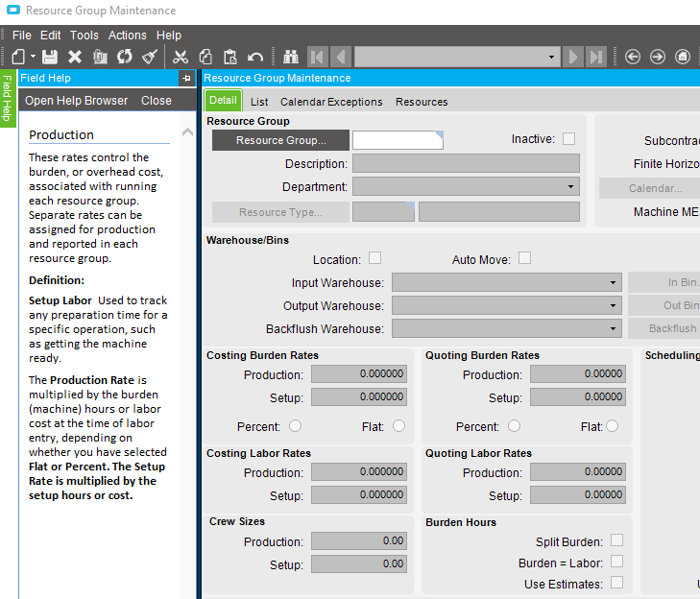Switch to the Detail tab
The height and width of the screenshot is (599, 700).
point(223,101)
